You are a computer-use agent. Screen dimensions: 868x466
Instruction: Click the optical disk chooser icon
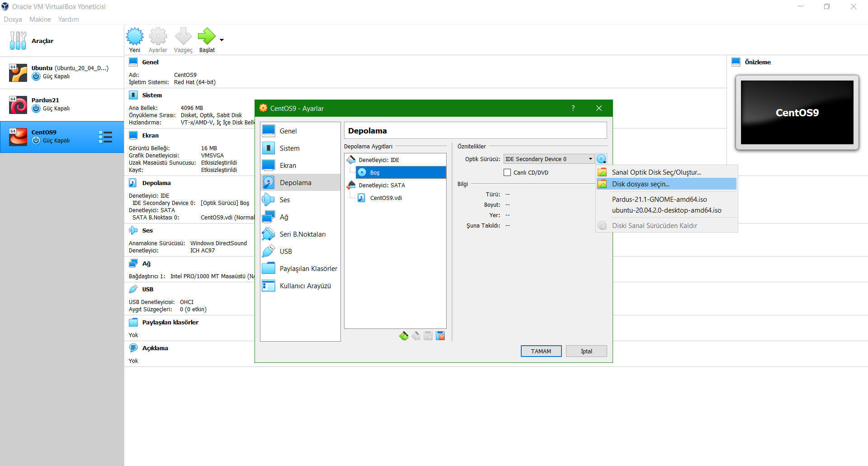click(601, 159)
